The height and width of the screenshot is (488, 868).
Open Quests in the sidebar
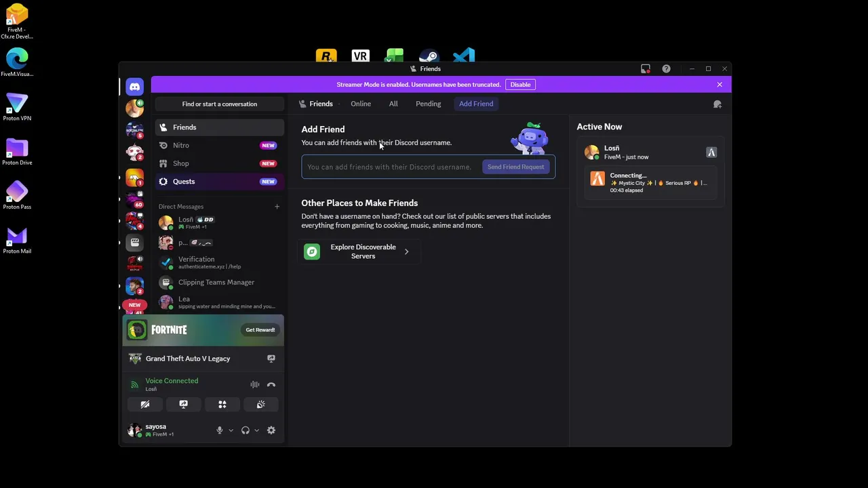(x=220, y=182)
